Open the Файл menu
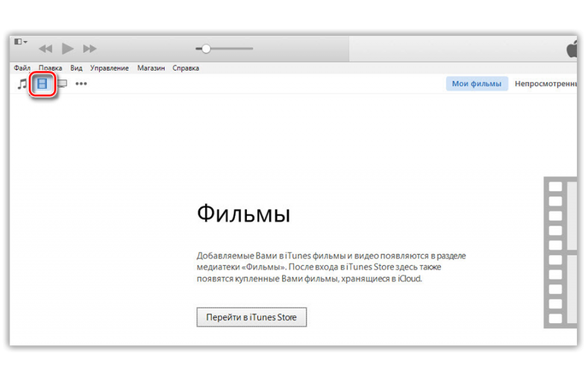 tap(22, 68)
